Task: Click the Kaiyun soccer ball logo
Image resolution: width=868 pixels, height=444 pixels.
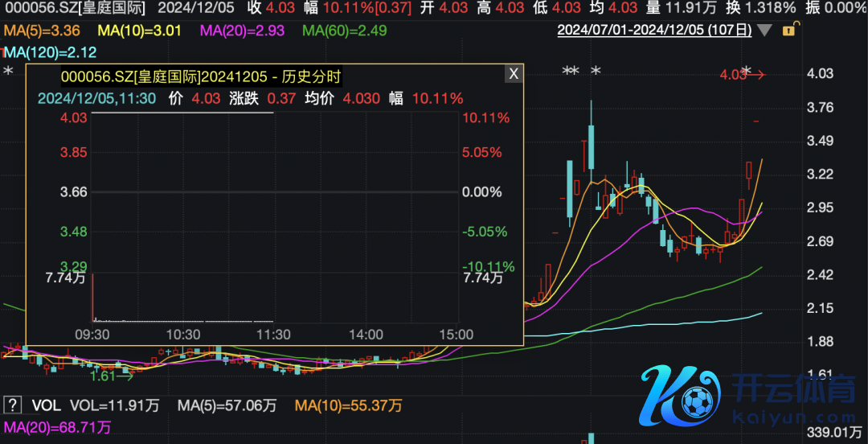Action: [x=679, y=396]
